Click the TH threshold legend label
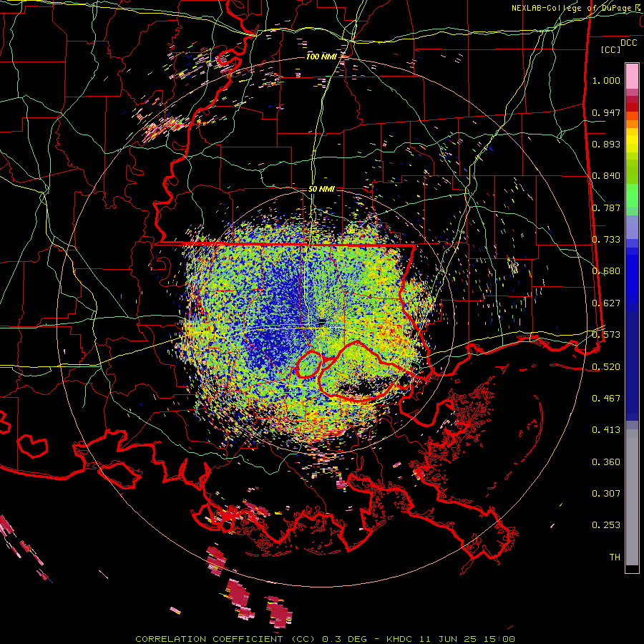Viewport: 644px width, 644px height. (615, 557)
